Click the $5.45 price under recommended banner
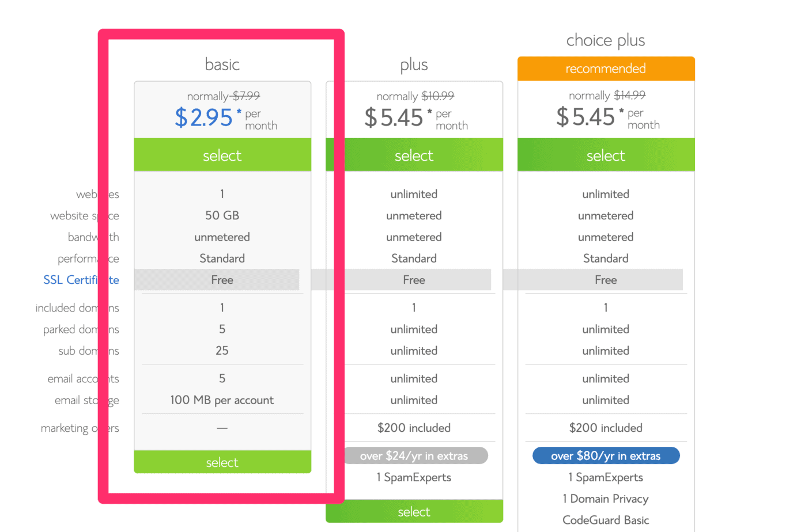 (586, 117)
